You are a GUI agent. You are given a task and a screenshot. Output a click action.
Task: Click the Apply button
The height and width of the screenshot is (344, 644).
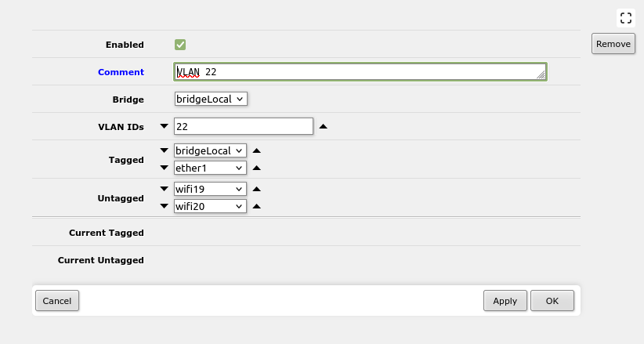coord(505,301)
